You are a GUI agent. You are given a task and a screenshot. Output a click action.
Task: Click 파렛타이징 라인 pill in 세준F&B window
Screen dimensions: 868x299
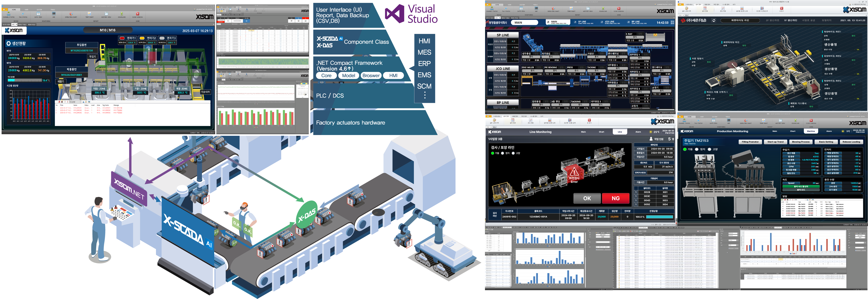click(740, 21)
